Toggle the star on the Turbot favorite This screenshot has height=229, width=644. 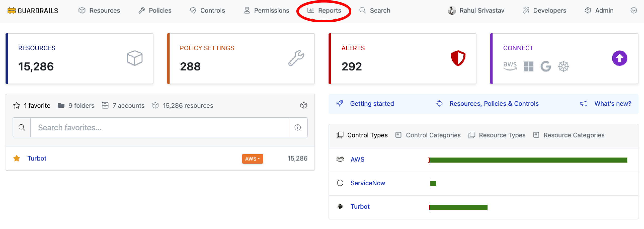(x=17, y=159)
